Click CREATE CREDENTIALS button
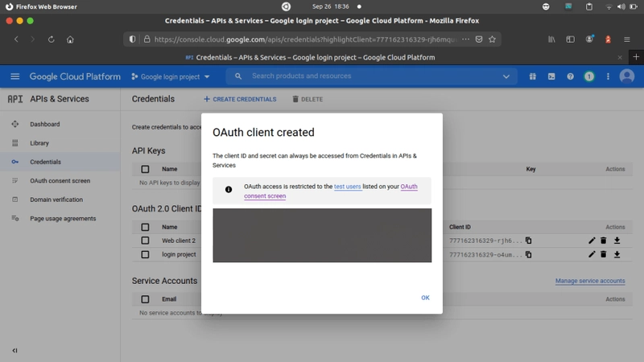This screenshot has width=644, height=362. coord(240,99)
